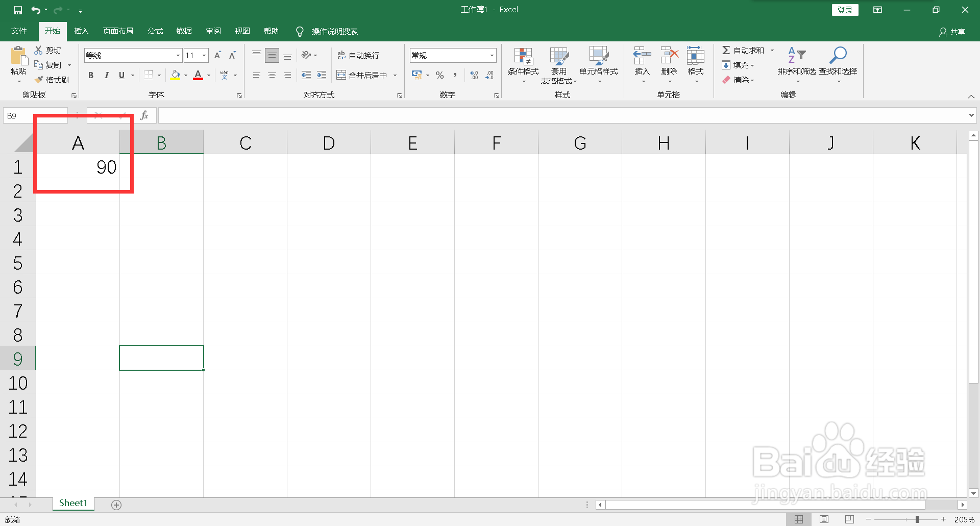The height and width of the screenshot is (526, 980).
Task: Click the accounting number format icon
Action: (417, 75)
